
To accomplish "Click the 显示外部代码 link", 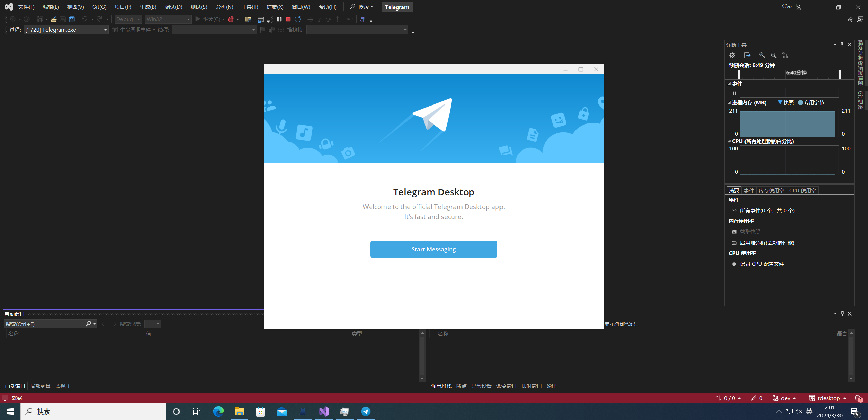I will click(x=620, y=324).
